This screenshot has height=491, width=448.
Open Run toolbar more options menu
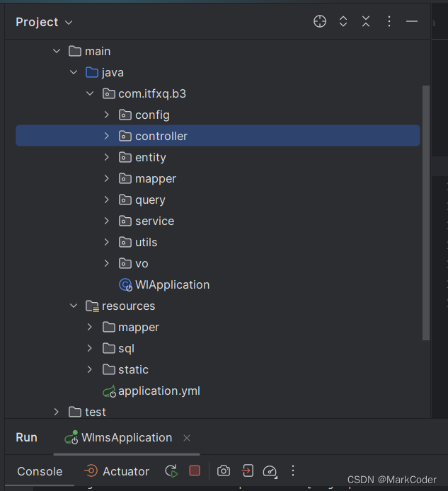(293, 470)
